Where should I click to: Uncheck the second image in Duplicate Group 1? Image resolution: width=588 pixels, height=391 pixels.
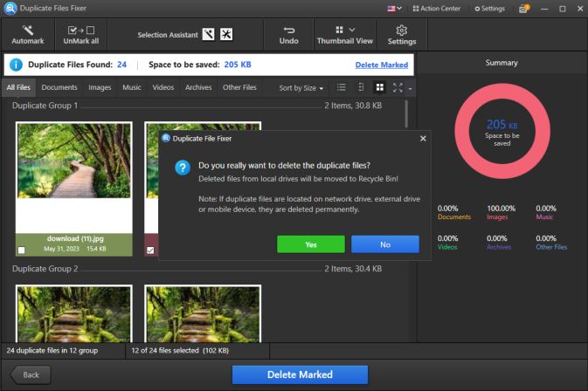point(150,250)
